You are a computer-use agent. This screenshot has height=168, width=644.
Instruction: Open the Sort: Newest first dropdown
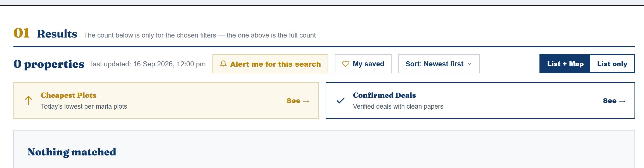click(439, 64)
